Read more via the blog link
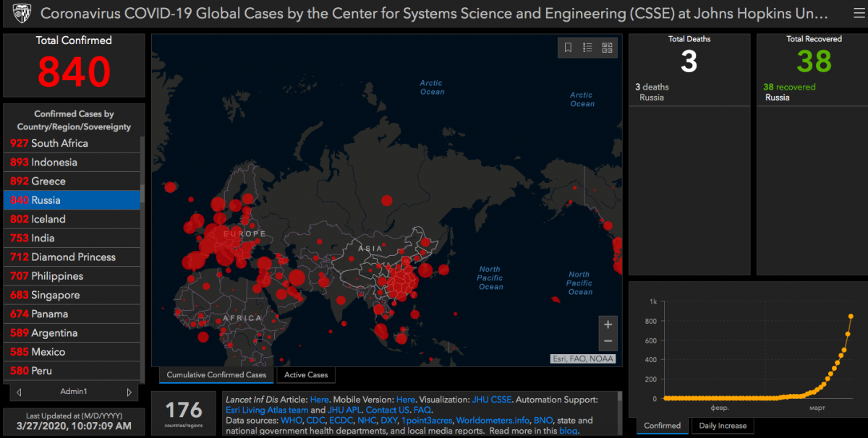This screenshot has width=868, height=438. coord(568,431)
